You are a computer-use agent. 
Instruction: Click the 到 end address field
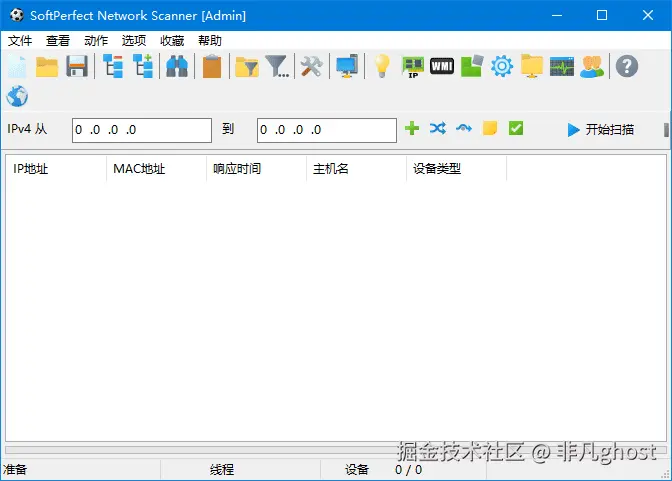(327, 130)
